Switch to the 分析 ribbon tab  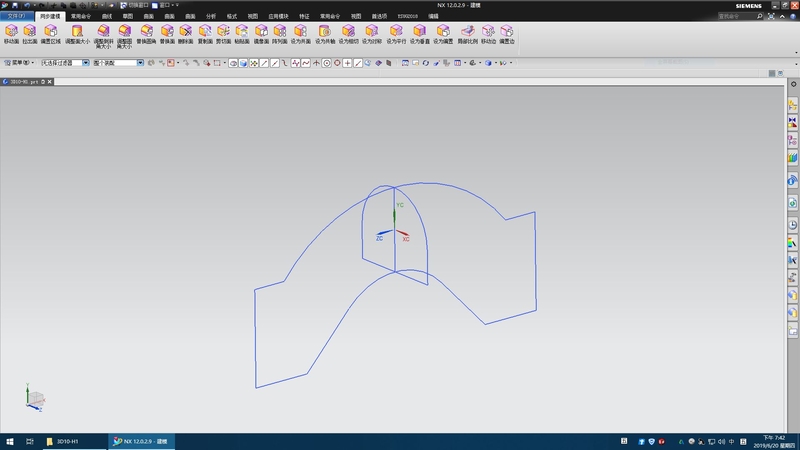[x=210, y=17]
